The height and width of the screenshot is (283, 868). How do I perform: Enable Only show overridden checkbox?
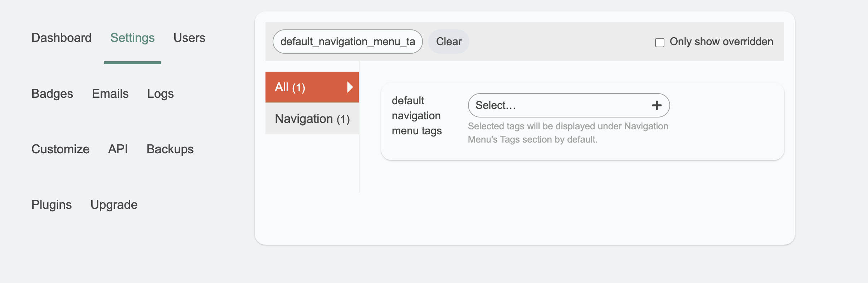(659, 42)
